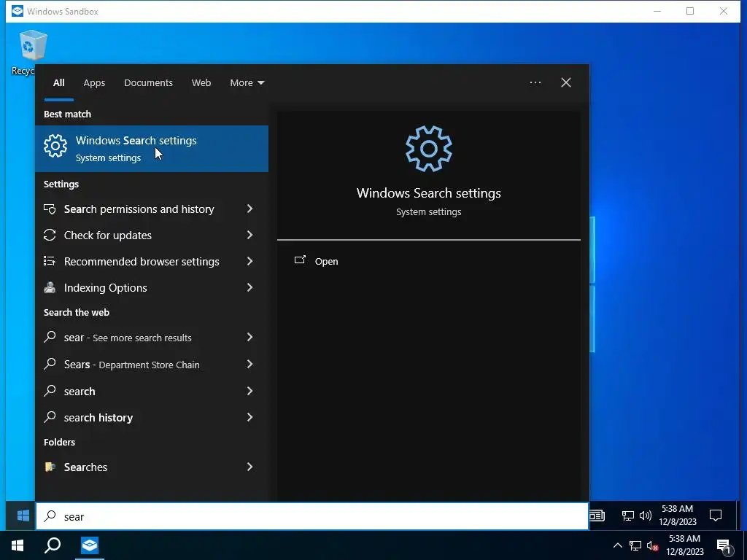
Task: Expand 'sear - See more search results' chevron
Action: (x=249, y=337)
